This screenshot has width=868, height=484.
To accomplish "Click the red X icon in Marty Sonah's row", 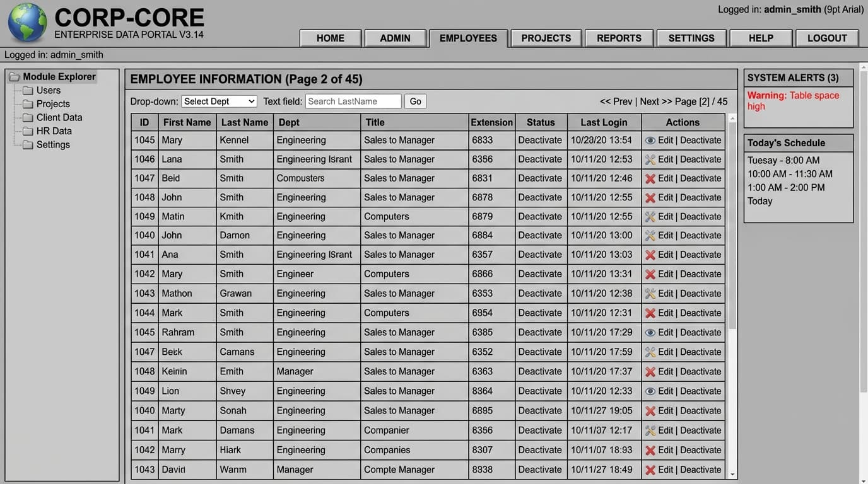I will [x=650, y=410].
